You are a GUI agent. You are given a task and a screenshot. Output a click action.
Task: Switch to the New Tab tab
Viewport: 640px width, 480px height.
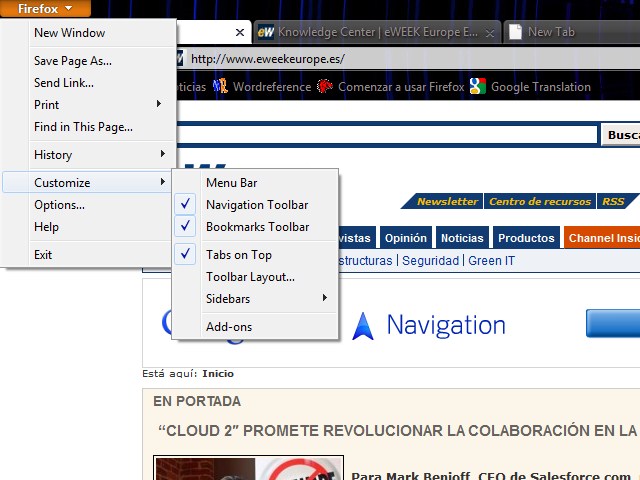pyautogui.click(x=571, y=32)
